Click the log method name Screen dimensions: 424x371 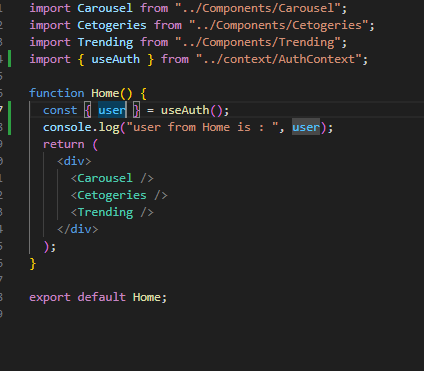109,127
